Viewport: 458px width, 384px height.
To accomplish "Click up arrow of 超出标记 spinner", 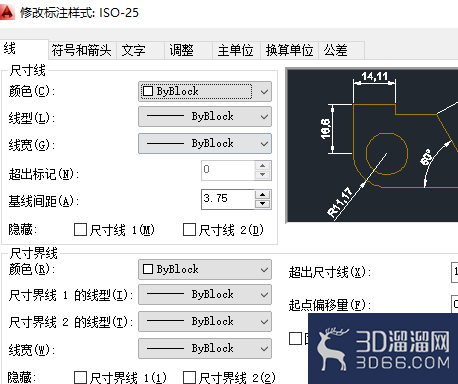I will coord(263,166).
